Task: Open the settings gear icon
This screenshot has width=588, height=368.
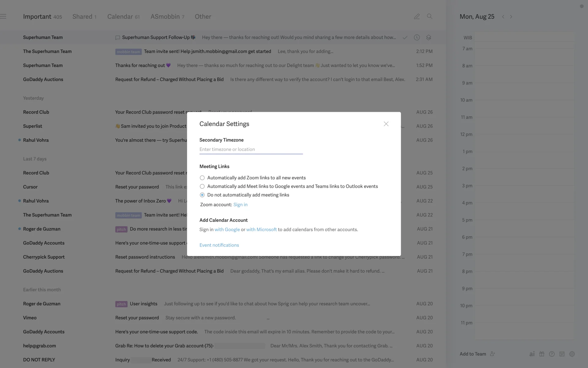Action: pos(572,354)
